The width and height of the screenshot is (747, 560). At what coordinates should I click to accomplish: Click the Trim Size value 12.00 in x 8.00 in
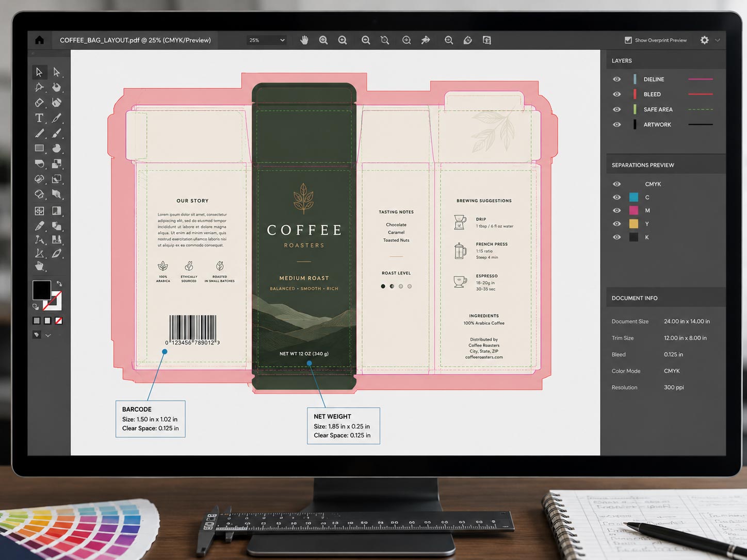point(685,338)
